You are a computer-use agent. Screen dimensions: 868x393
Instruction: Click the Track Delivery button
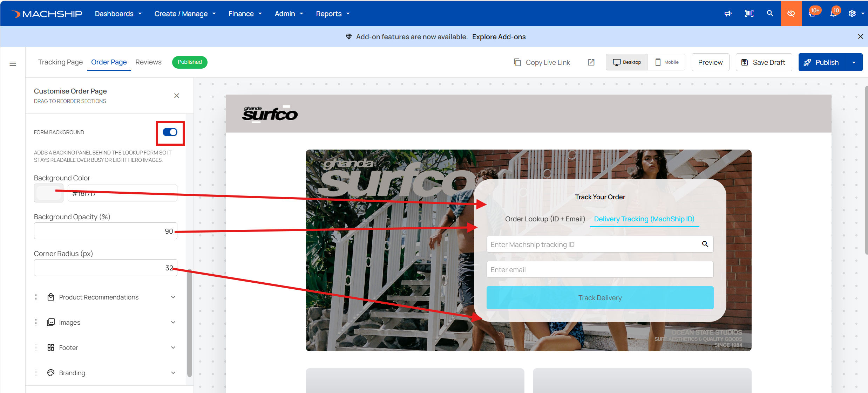(x=600, y=298)
